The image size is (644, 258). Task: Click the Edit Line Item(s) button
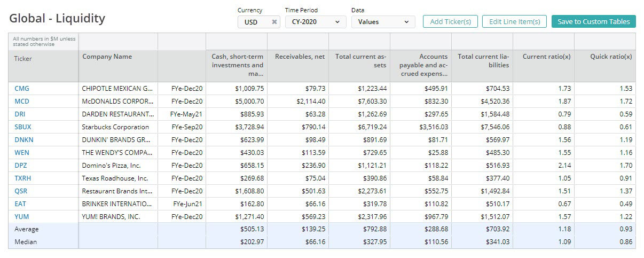click(514, 21)
